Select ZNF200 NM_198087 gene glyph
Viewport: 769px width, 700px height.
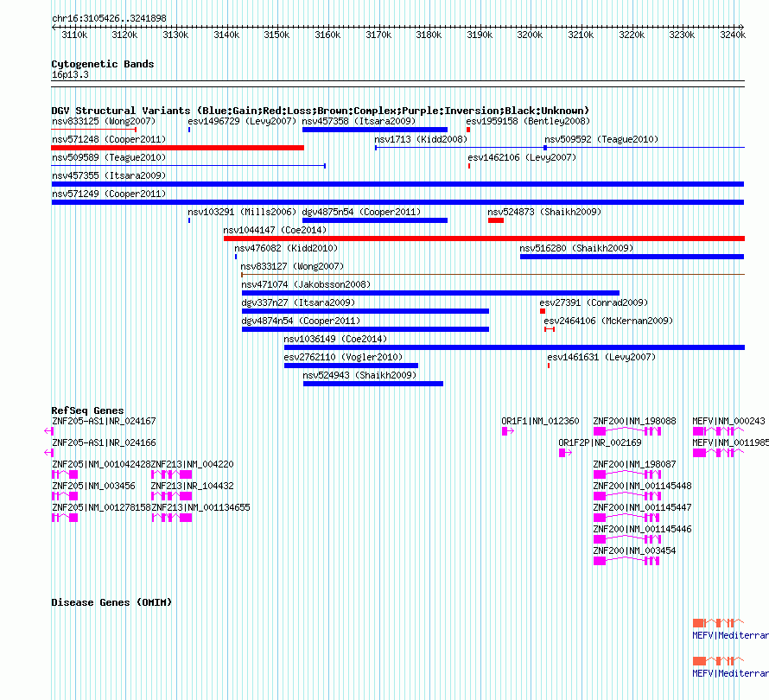(x=627, y=474)
